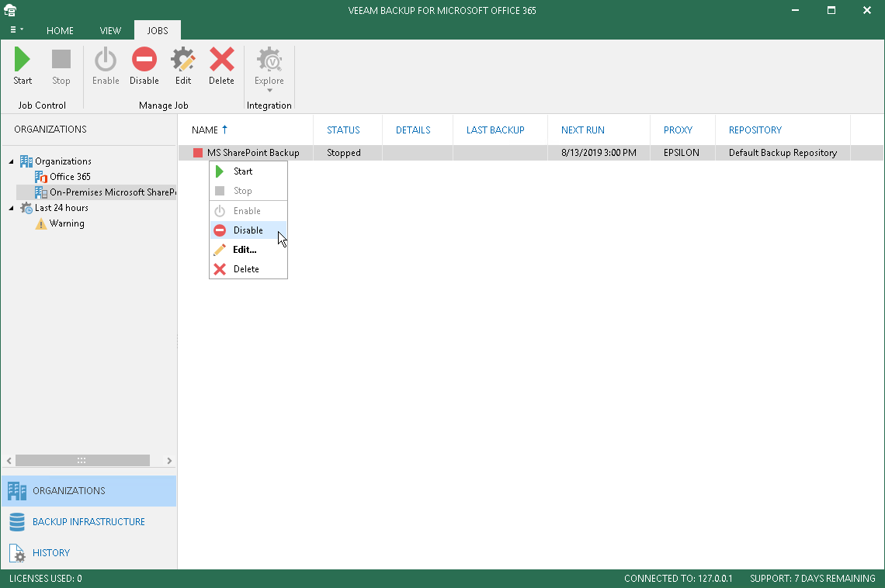Maximize the Veeam window
The width and height of the screenshot is (885, 588).
[x=831, y=10]
